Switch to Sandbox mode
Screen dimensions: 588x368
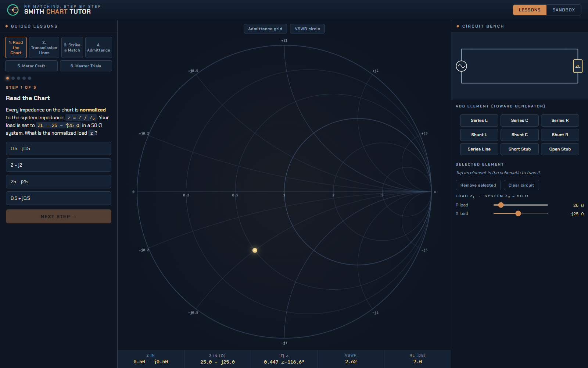coord(564,10)
